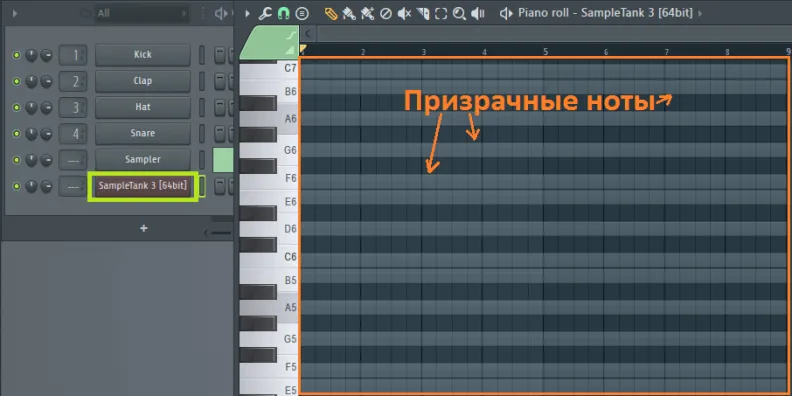Click bar 3 on the timeline ruler

tap(424, 52)
